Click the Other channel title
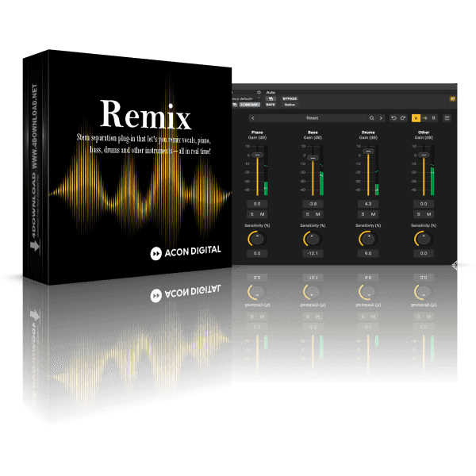 tap(424, 132)
